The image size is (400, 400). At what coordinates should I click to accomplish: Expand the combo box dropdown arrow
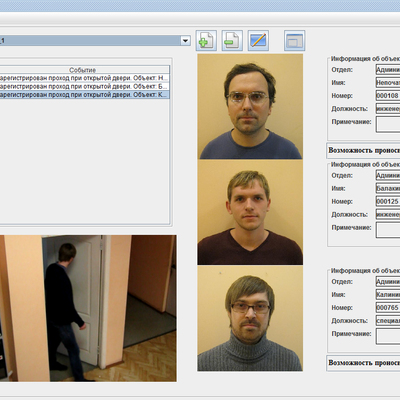(185, 41)
